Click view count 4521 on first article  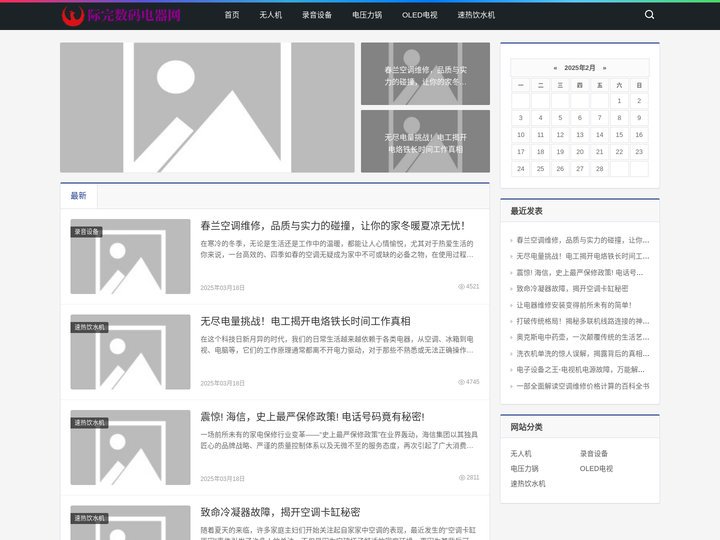click(469, 287)
